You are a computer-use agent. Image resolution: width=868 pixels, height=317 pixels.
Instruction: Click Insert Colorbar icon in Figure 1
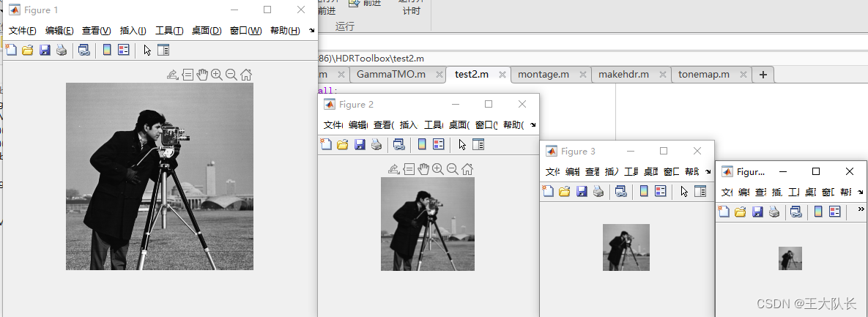106,50
